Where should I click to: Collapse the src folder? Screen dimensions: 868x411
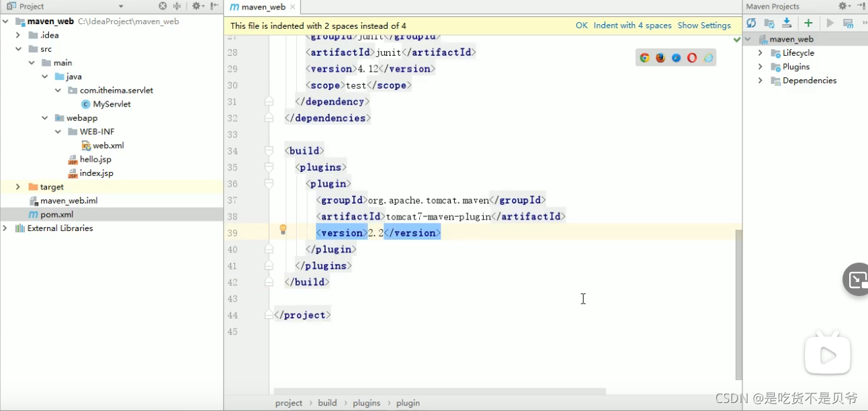19,49
